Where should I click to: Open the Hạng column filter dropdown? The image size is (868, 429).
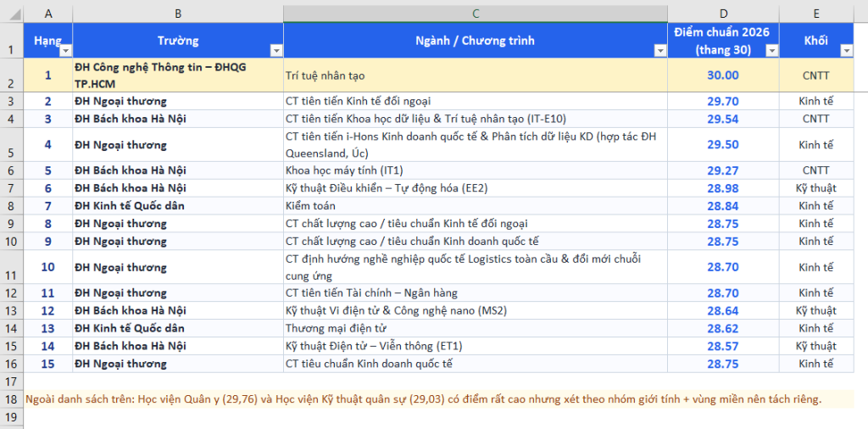65,51
